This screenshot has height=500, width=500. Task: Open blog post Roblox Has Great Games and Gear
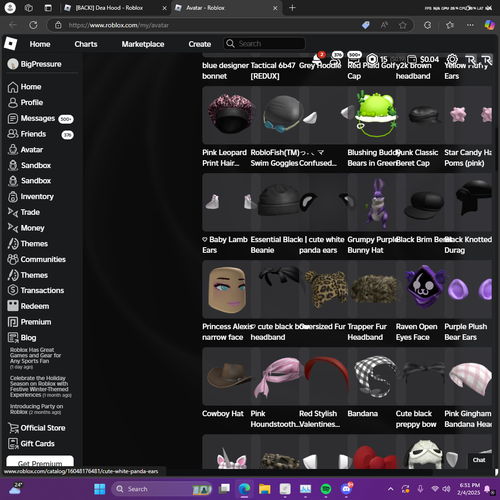pos(35,358)
